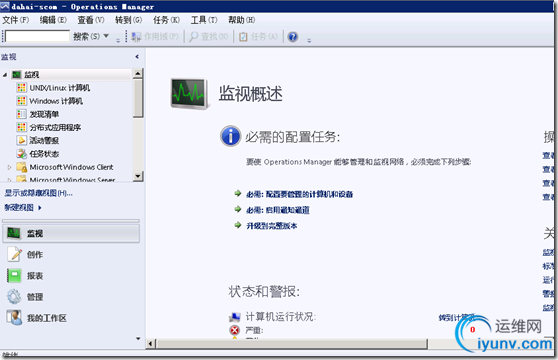Open link 升级到完整版本
Image resolution: width=558 pixels, height=360 pixels.
272,226
